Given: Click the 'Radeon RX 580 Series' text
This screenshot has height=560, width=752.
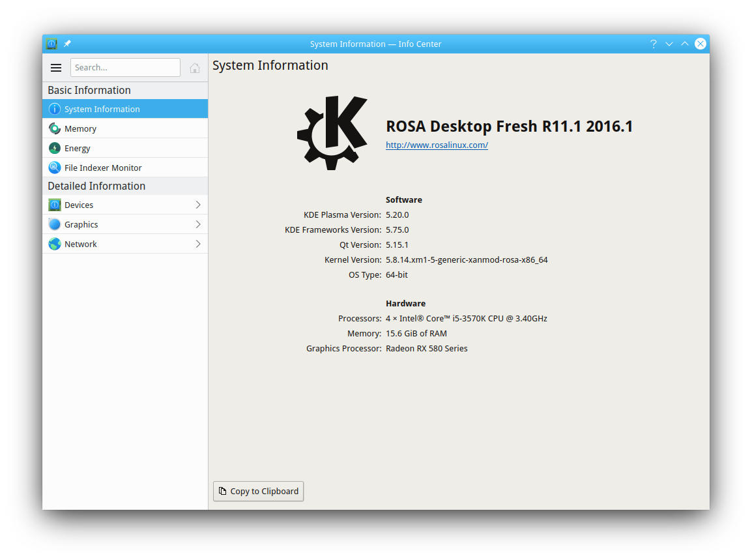Looking at the screenshot, I should 426,348.
